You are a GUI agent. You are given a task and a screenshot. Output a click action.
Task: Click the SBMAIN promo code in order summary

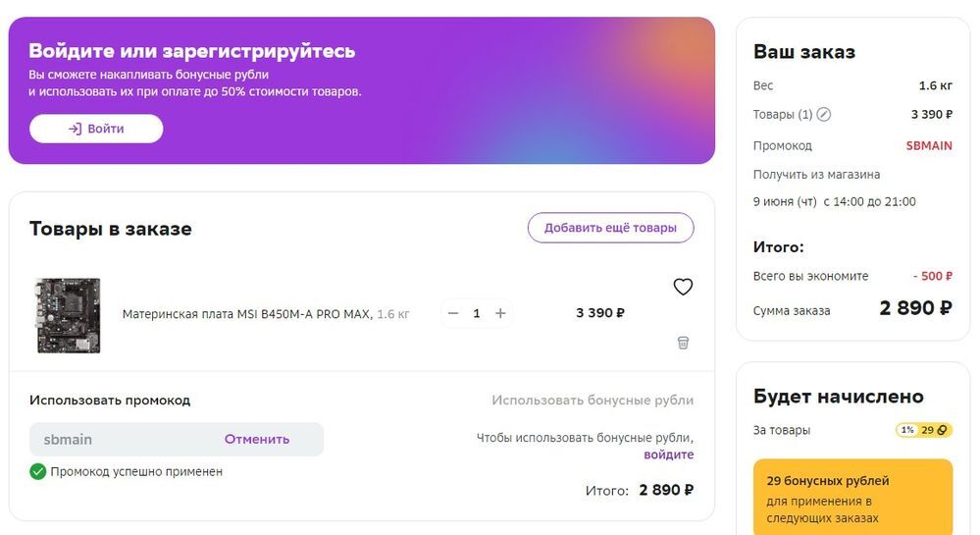point(928,145)
